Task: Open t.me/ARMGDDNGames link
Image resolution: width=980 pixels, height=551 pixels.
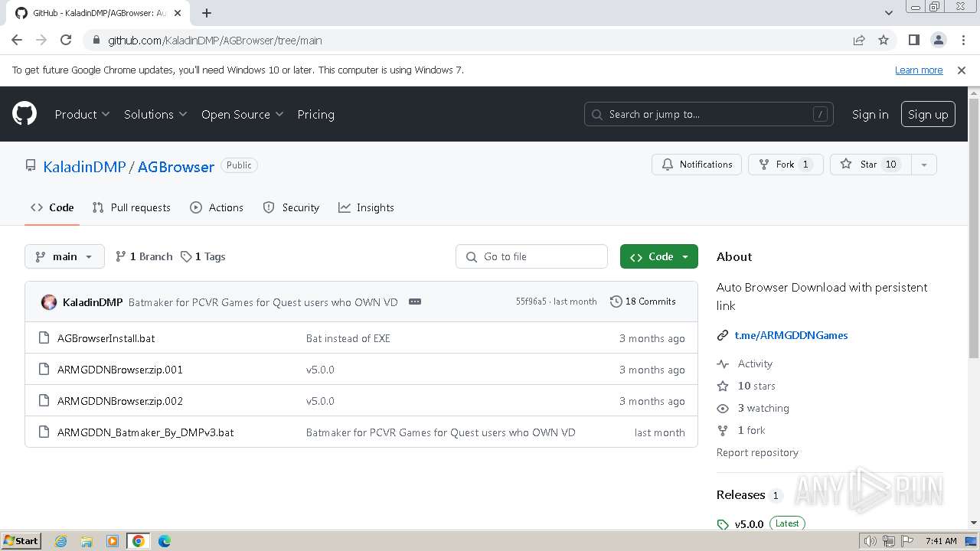Action: tap(791, 335)
